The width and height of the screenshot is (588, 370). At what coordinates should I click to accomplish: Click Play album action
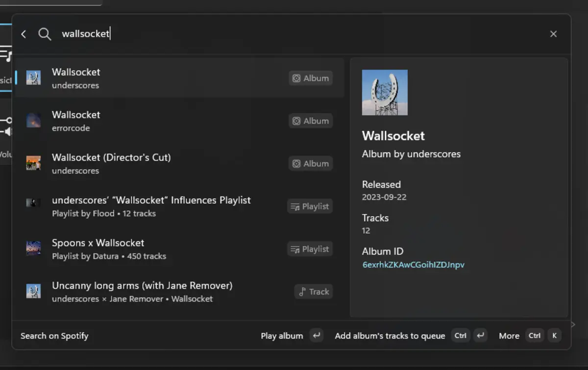282,336
